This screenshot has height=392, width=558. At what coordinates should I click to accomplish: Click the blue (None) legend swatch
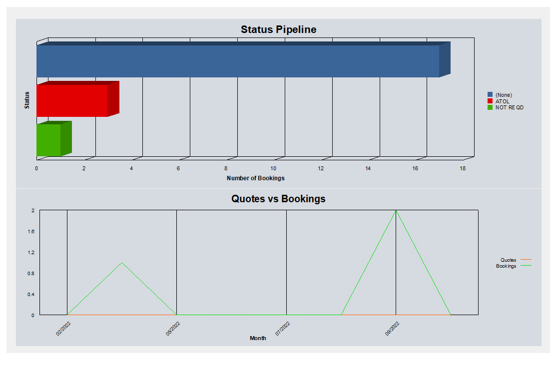coord(490,94)
